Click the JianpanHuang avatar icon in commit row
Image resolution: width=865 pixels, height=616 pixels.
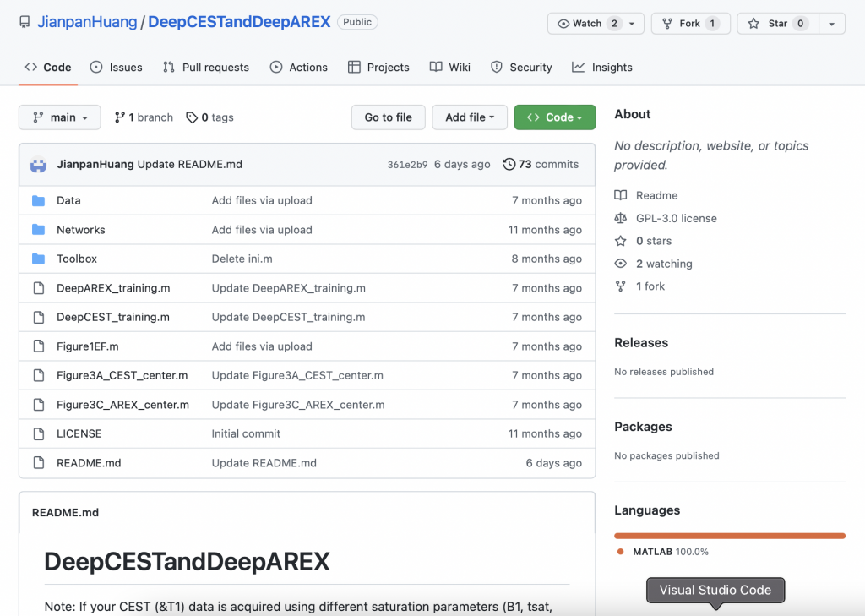(x=38, y=164)
